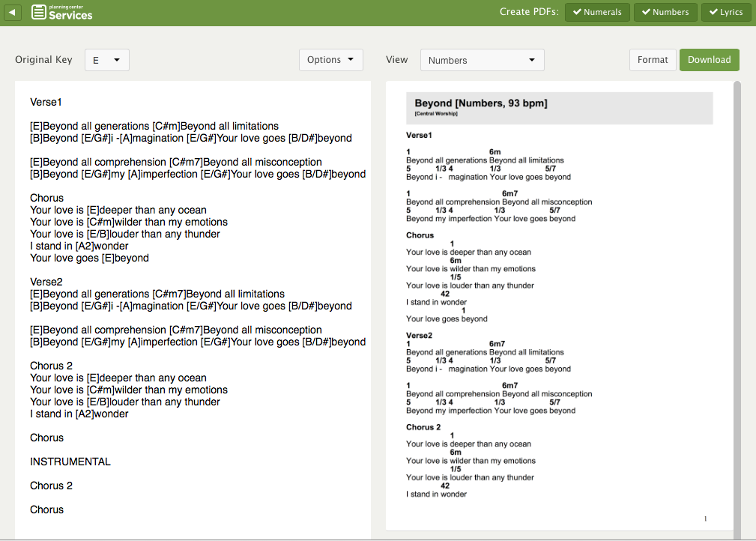Screen dimensions: 756x541
Task: Expand the Options menu
Action: 330,60
